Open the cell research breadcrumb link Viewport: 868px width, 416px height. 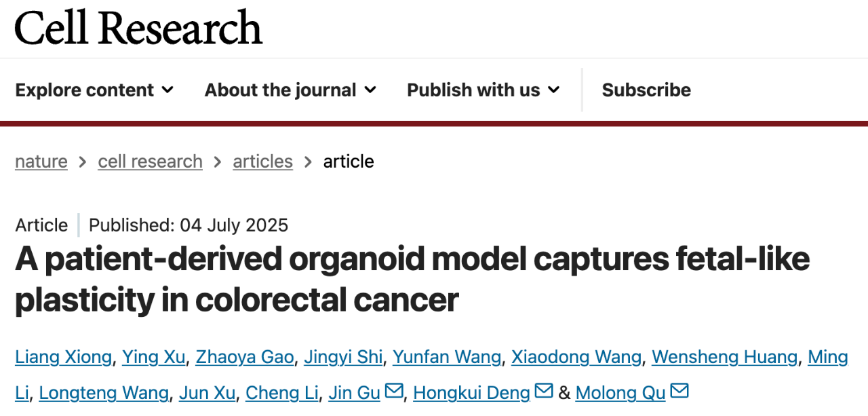click(x=150, y=162)
